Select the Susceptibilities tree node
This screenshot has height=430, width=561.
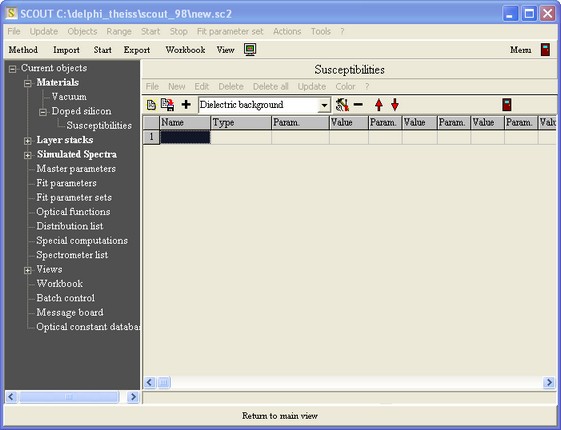pyautogui.click(x=99, y=126)
